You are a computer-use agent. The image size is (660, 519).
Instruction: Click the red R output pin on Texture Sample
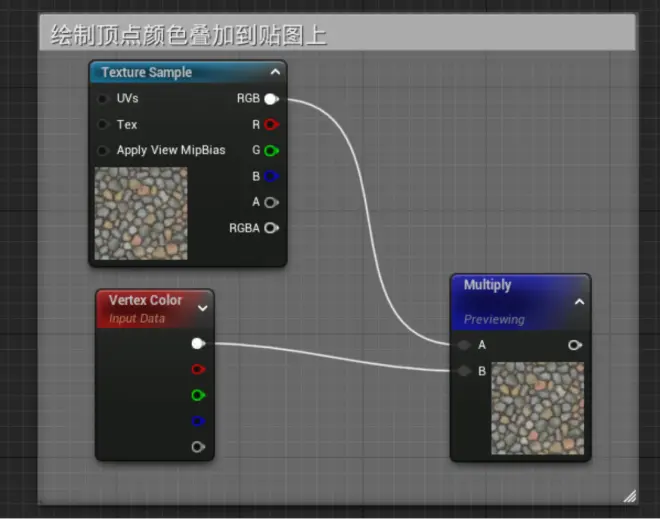tap(271, 125)
